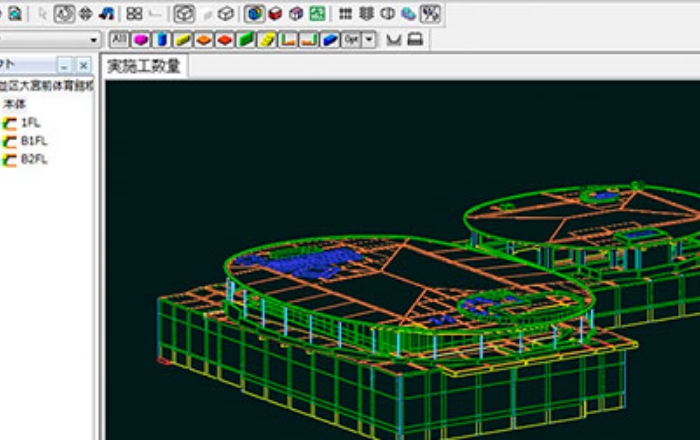Viewport: 700px width, 440px height.
Task: Select the B2FL floor item
Action: pos(33,159)
